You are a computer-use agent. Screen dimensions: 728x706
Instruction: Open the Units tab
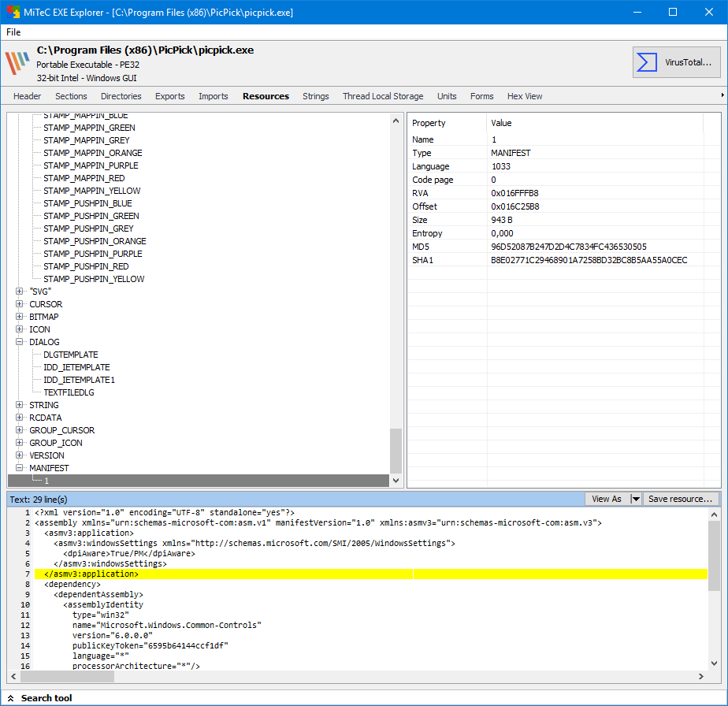447,96
